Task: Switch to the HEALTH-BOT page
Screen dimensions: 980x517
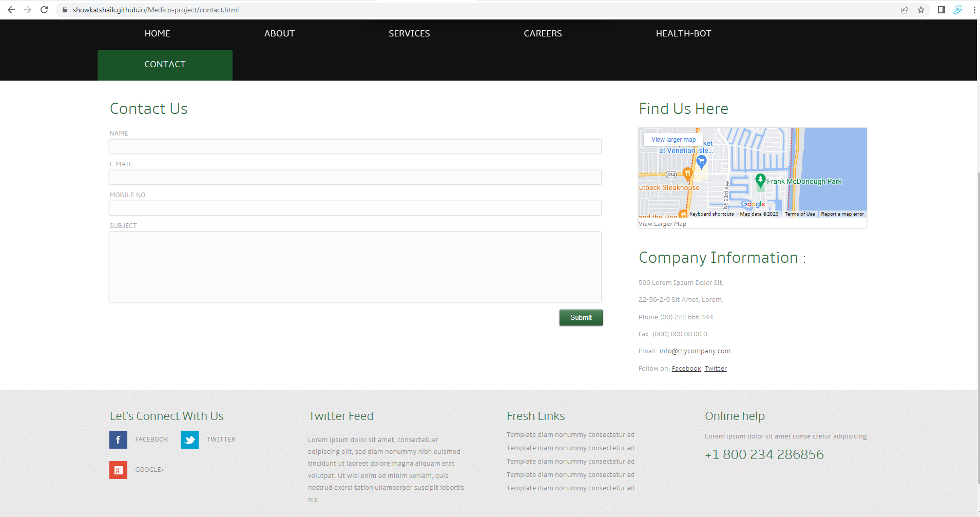Action: click(683, 33)
